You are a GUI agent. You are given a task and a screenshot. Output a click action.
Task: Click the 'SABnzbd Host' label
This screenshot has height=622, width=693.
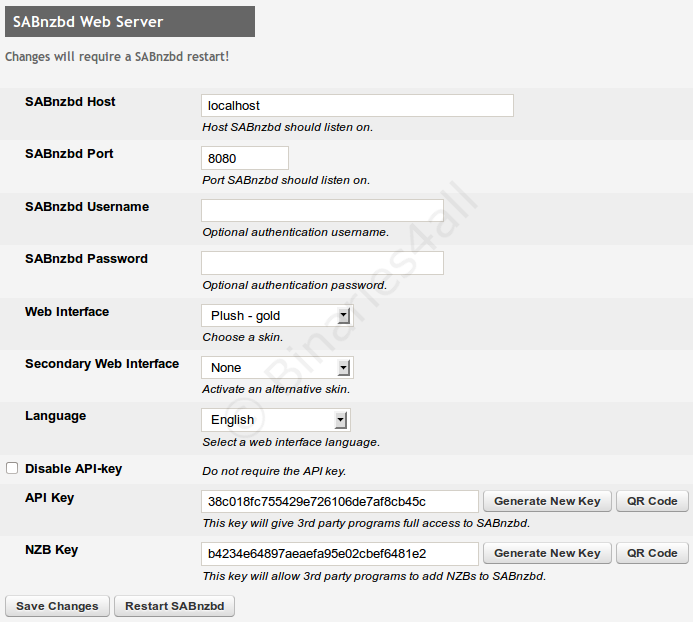coord(70,102)
